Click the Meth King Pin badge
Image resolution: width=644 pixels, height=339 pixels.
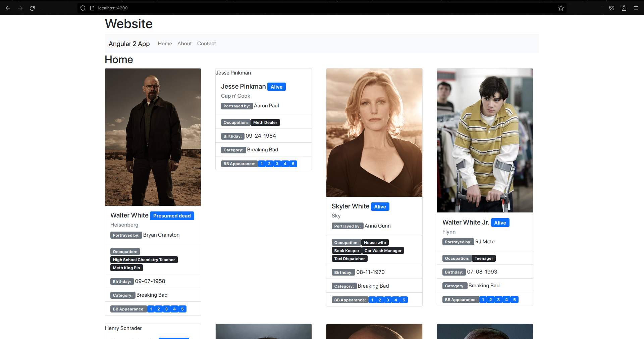pyautogui.click(x=126, y=268)
